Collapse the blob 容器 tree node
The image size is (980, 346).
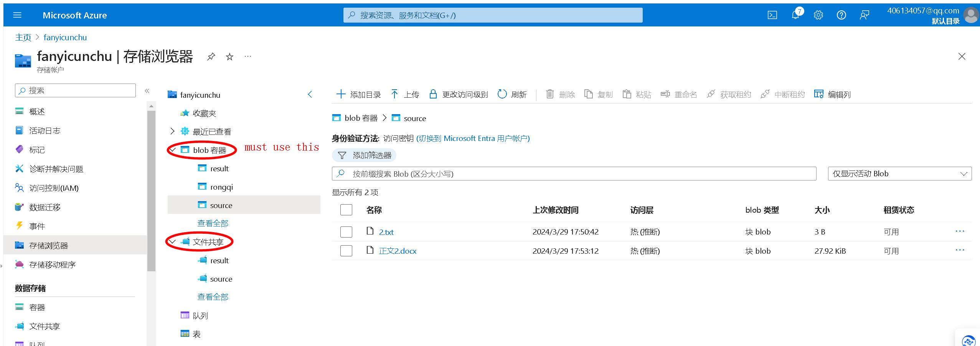tap(173, 150)
